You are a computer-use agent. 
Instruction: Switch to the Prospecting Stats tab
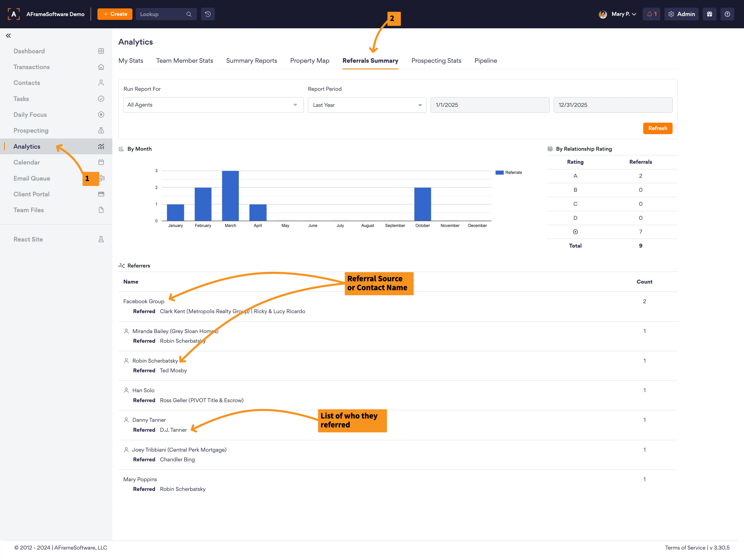436,60
